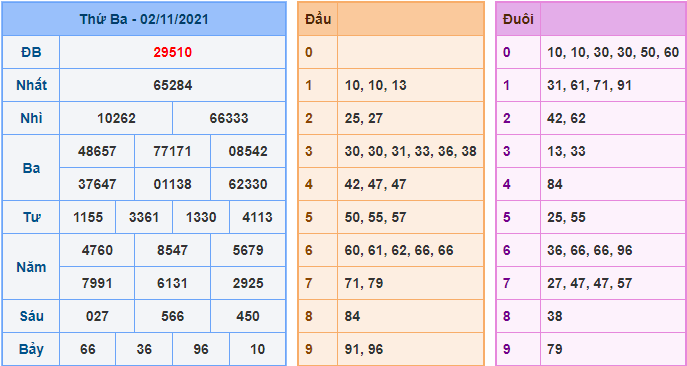
Task: Click the Năm row label
Action: pos(31,267)
